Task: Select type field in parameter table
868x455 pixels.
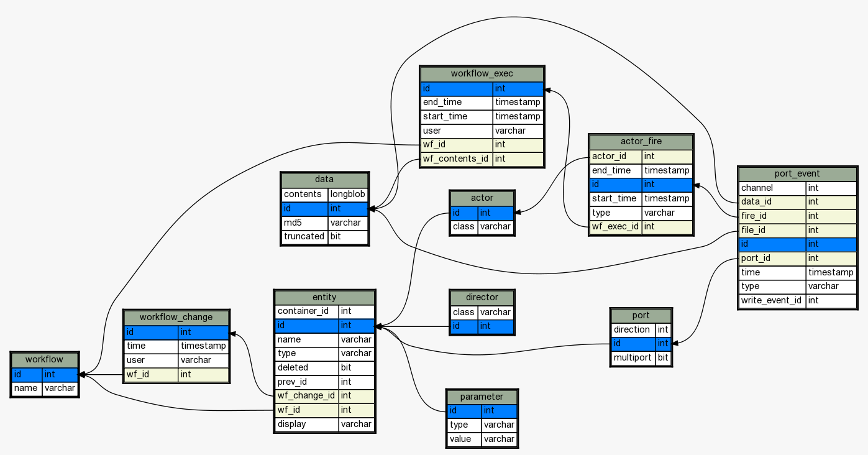Action: [x=482, y=425]
